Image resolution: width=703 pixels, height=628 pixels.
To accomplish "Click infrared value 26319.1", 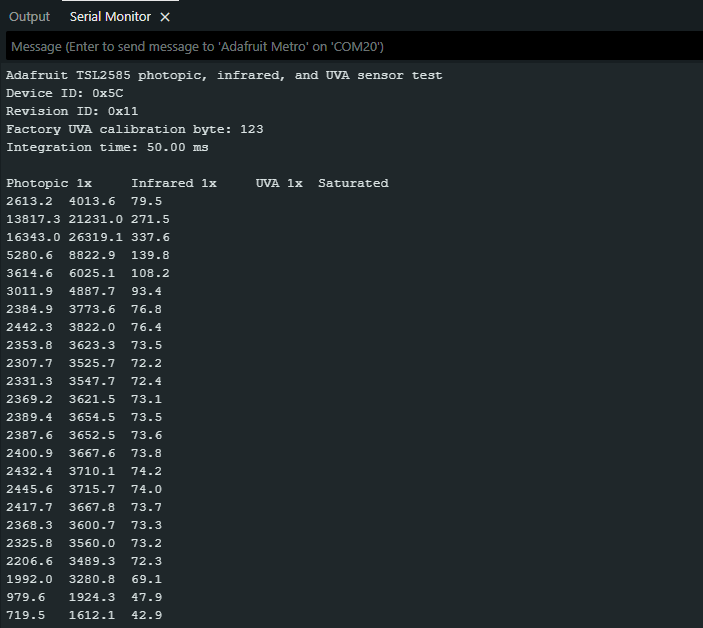I will 95,237.
